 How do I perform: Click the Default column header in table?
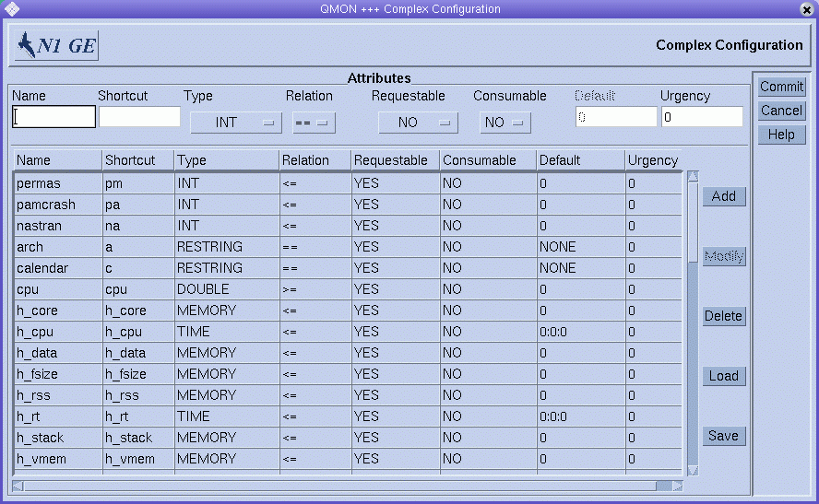tap(581, 160)
